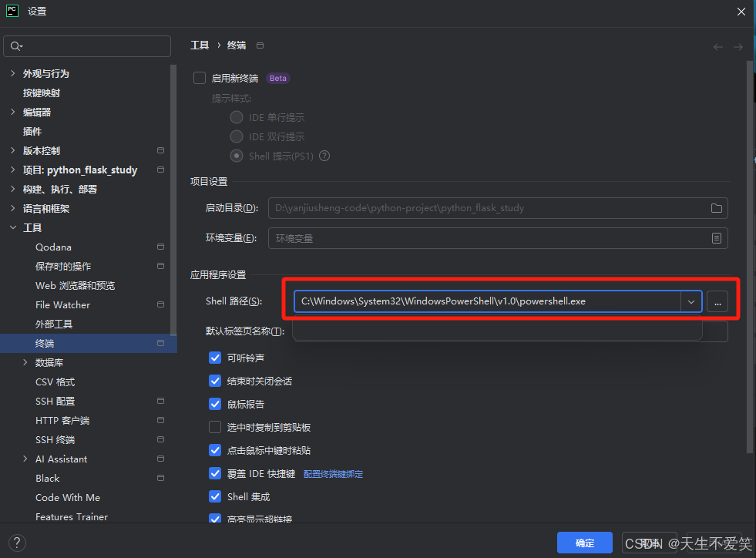This screenshot has height=558, width=756.
Task: Expand the AI Assistant tree item
Action: click(x=24, y=459)
